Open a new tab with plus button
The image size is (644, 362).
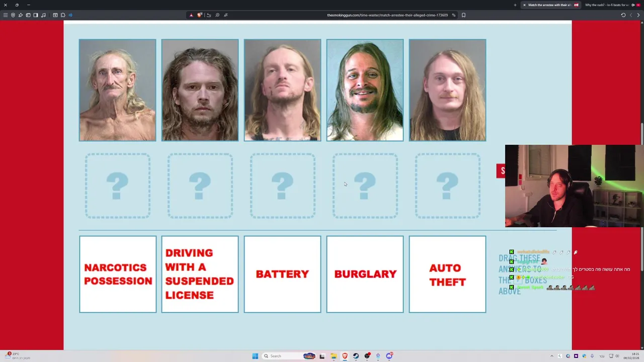tap(515, 5)
